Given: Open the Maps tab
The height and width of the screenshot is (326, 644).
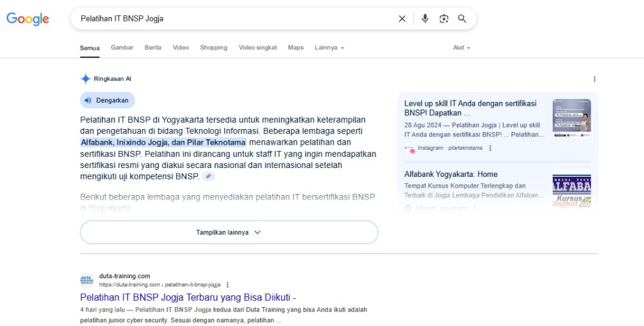Looking at the screenshot, I should click(296, 48).
